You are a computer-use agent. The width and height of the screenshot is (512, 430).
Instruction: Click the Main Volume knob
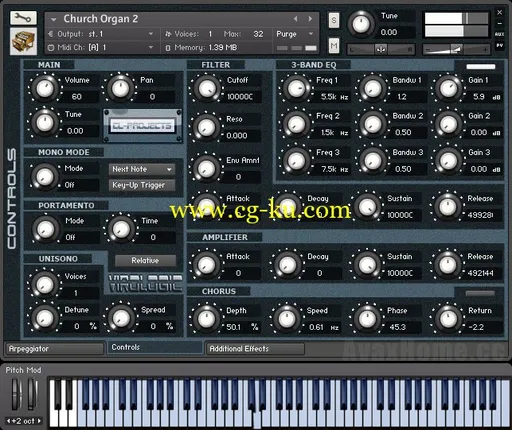coord(45,88)
